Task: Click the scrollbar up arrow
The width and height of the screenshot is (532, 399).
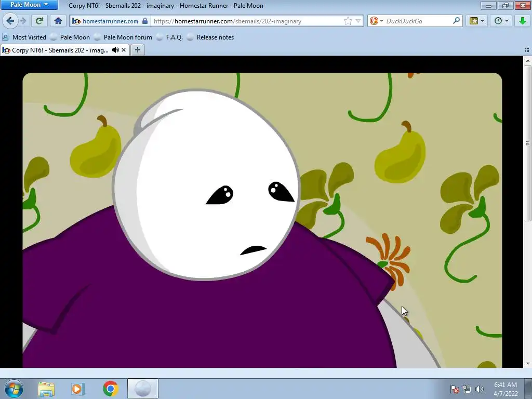Action: point(527,61)
